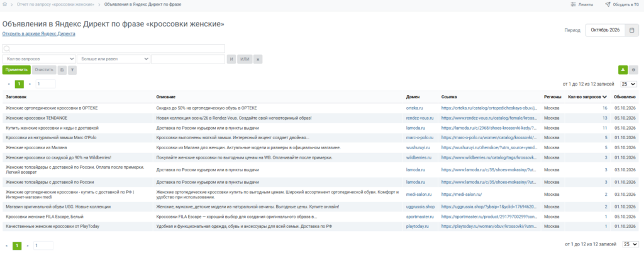
Task: Sort by Ссылка column header
Action: click(449, 97)
